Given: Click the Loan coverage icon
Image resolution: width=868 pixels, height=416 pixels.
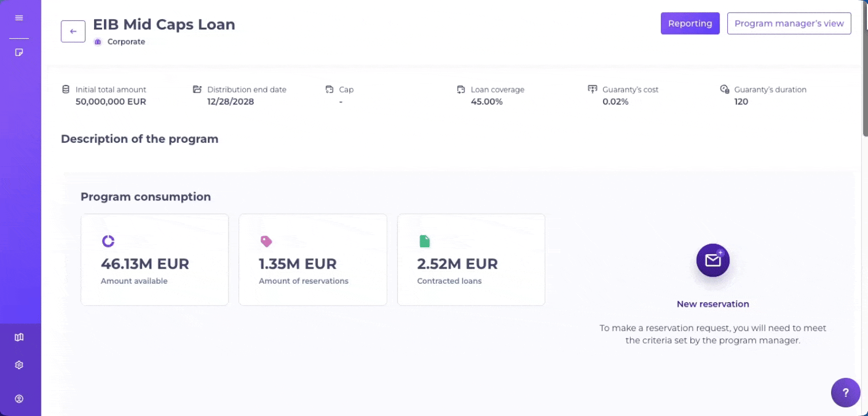Looking at the screenshot, I should (x=461, y=90).
